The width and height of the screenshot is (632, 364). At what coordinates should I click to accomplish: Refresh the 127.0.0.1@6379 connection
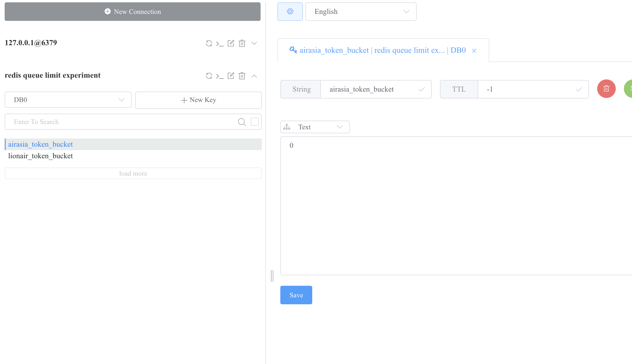209,43
